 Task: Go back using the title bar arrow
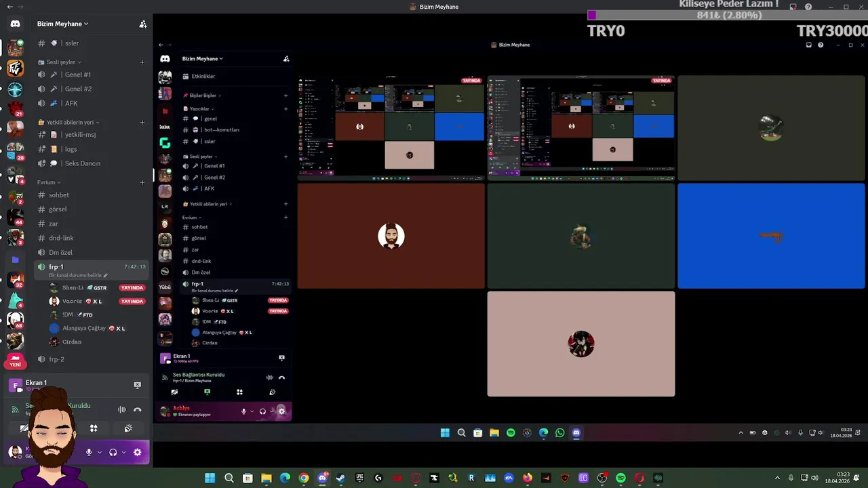9,7
